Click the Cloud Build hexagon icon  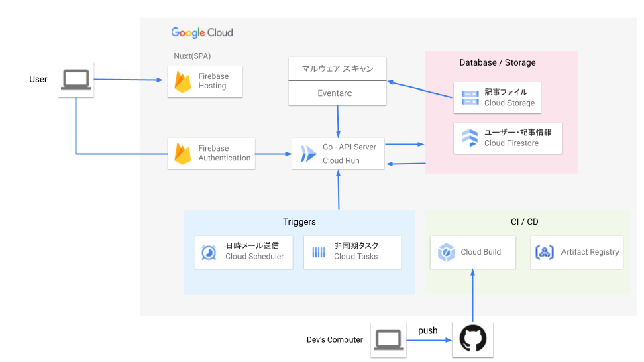pos(446,253)
